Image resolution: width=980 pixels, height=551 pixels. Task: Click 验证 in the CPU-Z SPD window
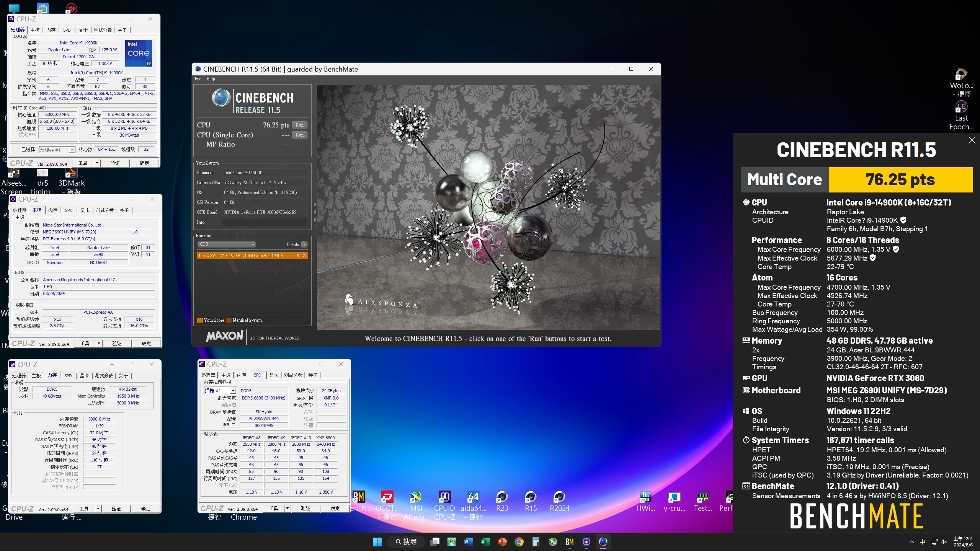pos(305,509)
